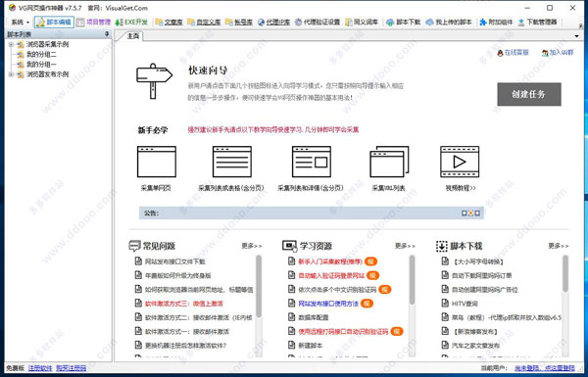Image resolution: width=588 pixels, height=377 pixels.
Task: Open 软件激活方式一：接收邮件激活 article
Action: click(187, 332)
